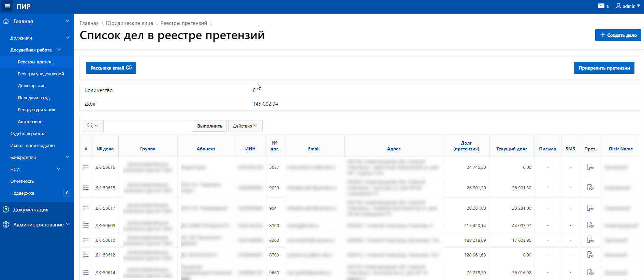Open row menu icon for ДК-50614
The image size is (644, 280).
point(86,272)
